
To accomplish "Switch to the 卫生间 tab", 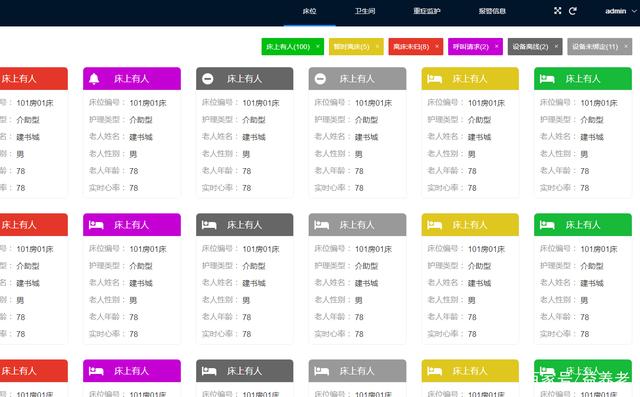I will 364,11.
